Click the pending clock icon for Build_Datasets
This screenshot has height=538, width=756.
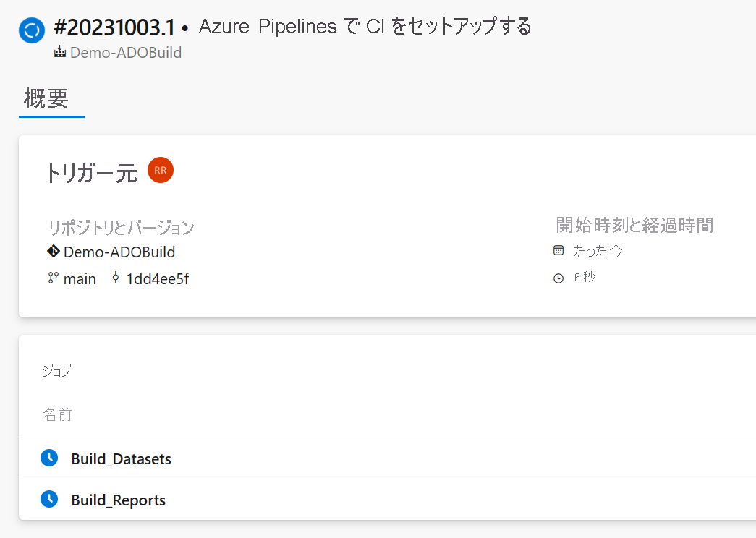[x=49, y=458]
